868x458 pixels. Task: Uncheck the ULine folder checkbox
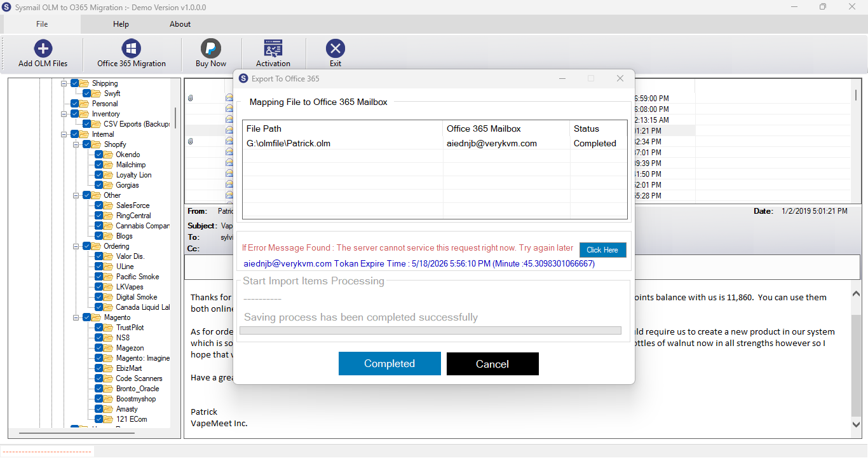click(x=99, y=267)
